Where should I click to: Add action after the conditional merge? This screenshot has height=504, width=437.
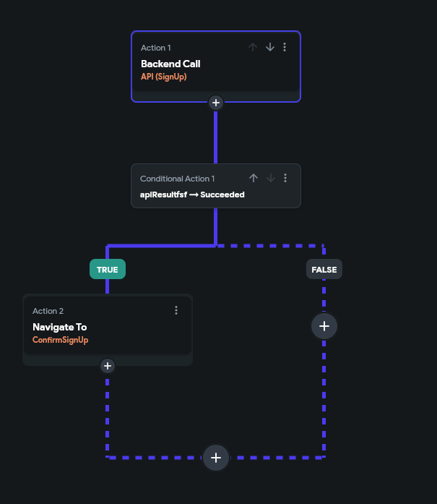click(x=216, y=458)
